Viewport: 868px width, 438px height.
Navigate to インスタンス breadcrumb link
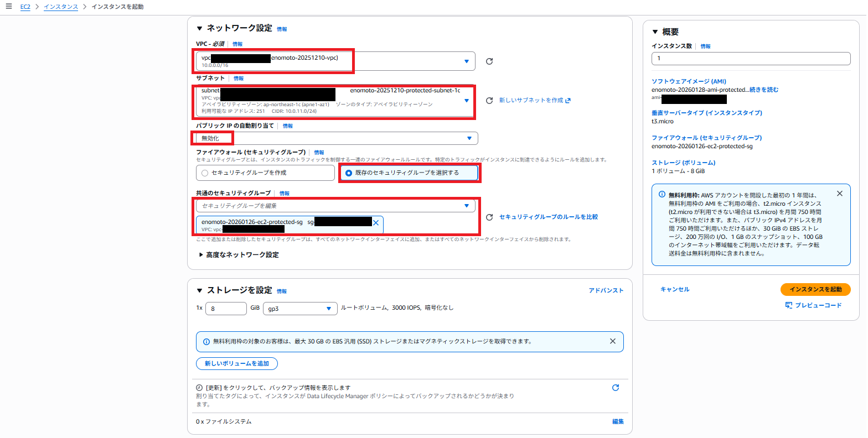tap(60, 7)
